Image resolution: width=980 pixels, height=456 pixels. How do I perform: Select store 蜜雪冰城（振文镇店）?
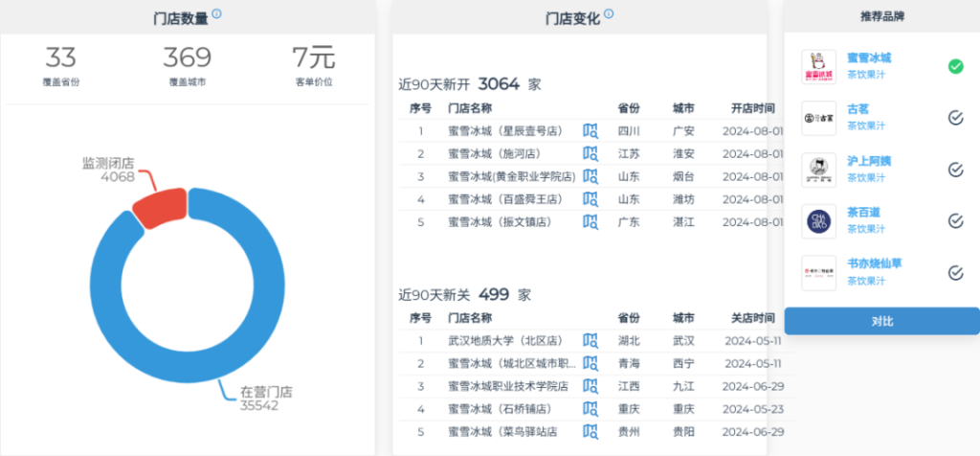tap(500, 222)
